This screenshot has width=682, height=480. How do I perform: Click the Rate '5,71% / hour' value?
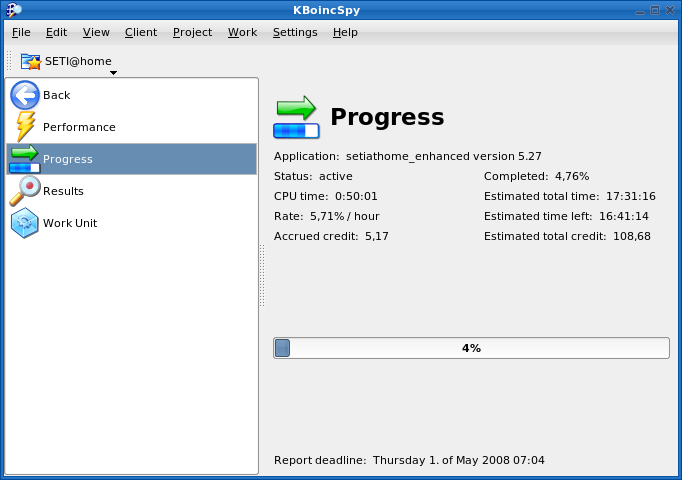pyautogui.click(x=344, y=216)
